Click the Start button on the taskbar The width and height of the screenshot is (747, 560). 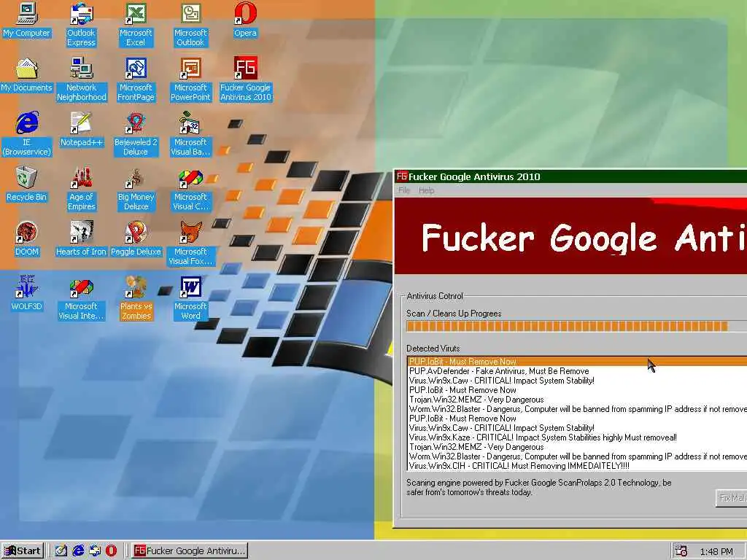tap(23, 551)
